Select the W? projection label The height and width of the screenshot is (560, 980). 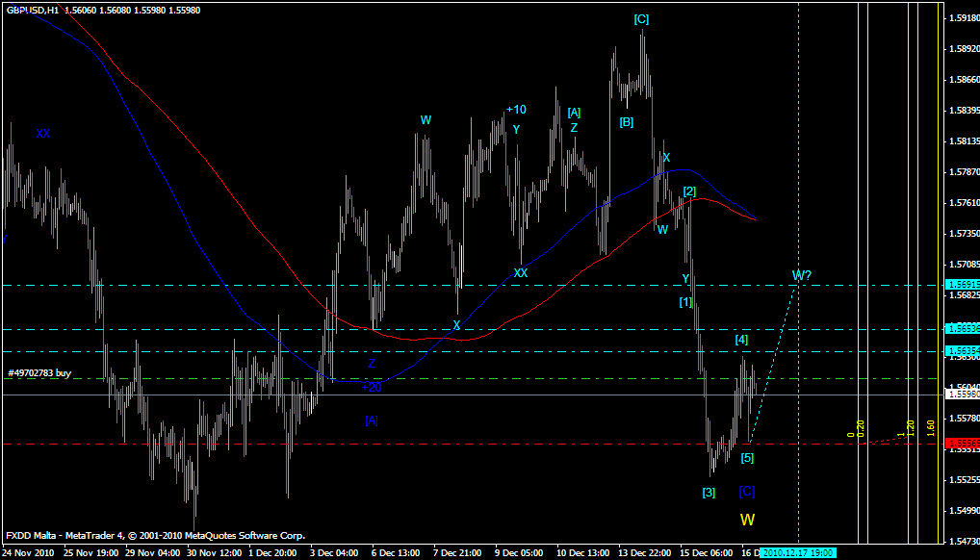pyautogui.click(x=802, y=276)
